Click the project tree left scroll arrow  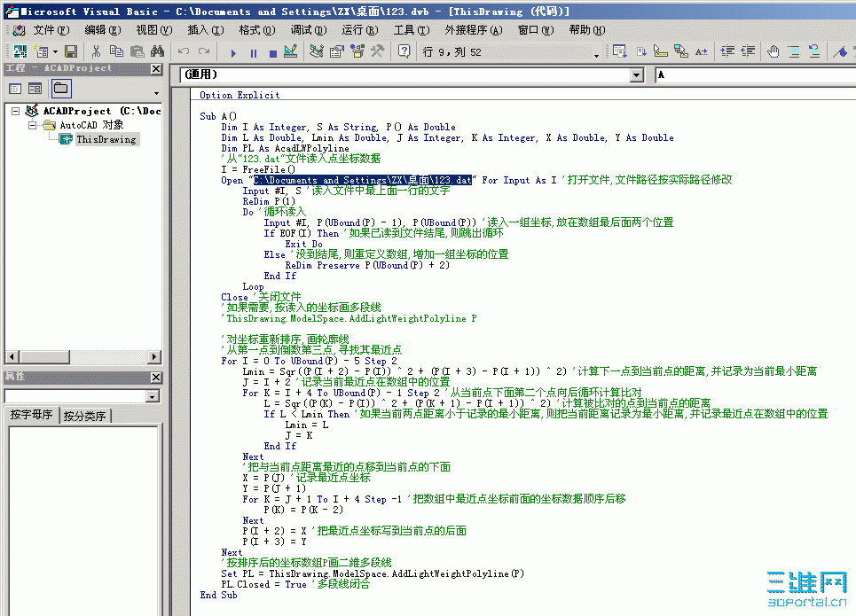[x=12, y=357]
